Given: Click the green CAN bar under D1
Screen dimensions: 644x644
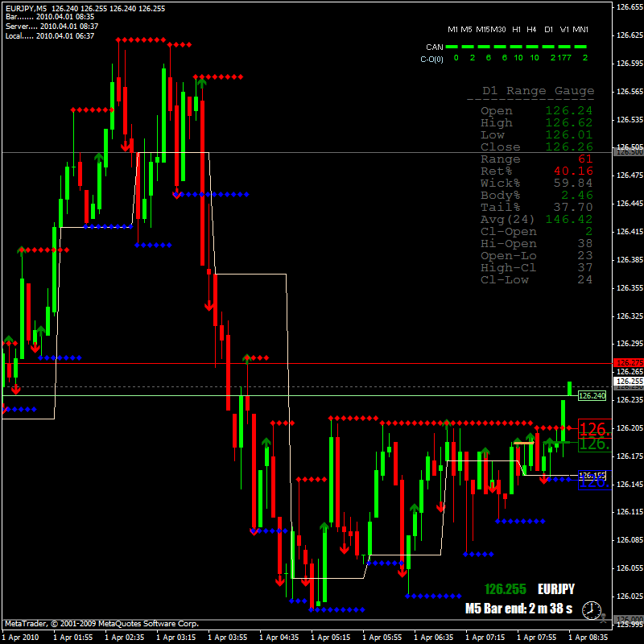Looking at the screenshot, I should click(x=548, y=47).
